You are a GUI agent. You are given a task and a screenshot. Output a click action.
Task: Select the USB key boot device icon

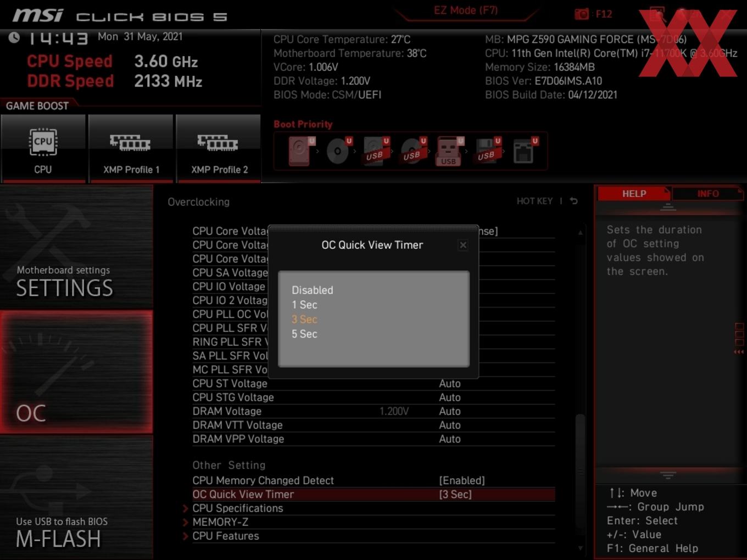pyautogui.click(x=450, y=151)
